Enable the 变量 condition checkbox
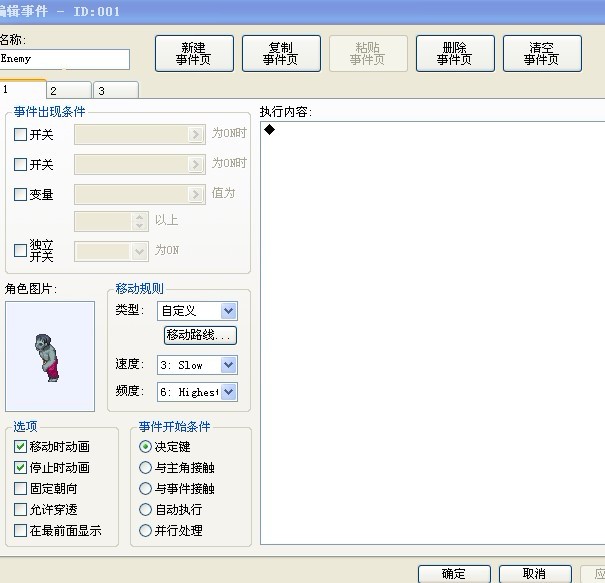 20,194
